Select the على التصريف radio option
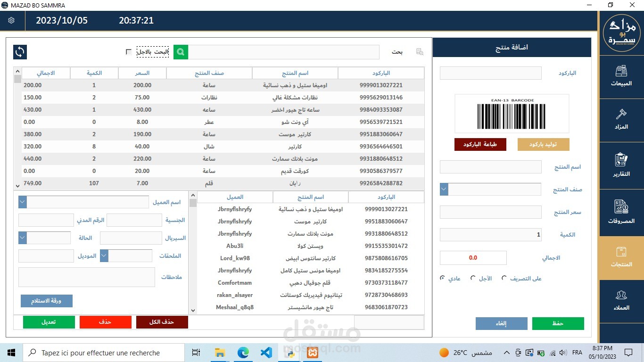This screenshot has height=362, width=644. pyautogui.click(x=504, y=278)
